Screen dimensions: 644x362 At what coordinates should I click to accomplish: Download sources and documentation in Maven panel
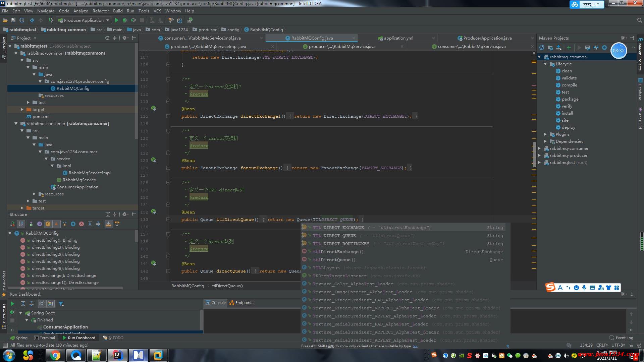click(558, 48)
